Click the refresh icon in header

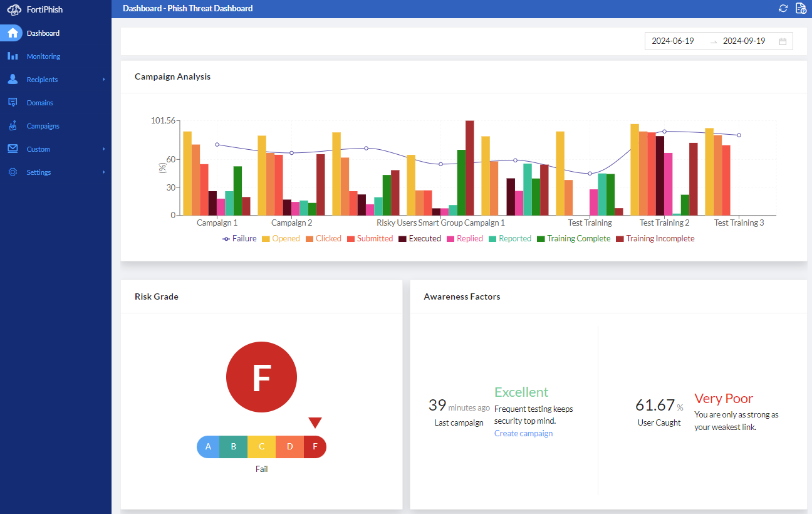(783, 8)
